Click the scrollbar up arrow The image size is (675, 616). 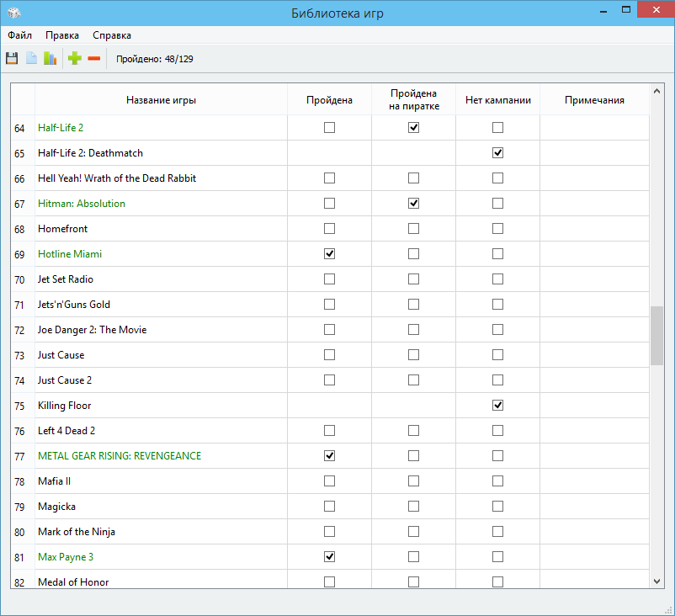(x=656, y=91)
